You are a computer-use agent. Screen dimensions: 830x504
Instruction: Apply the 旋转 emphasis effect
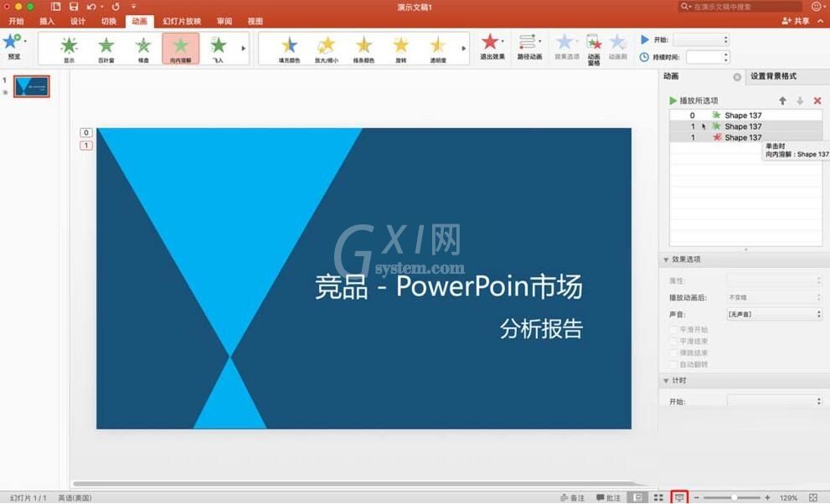[400, 49]
